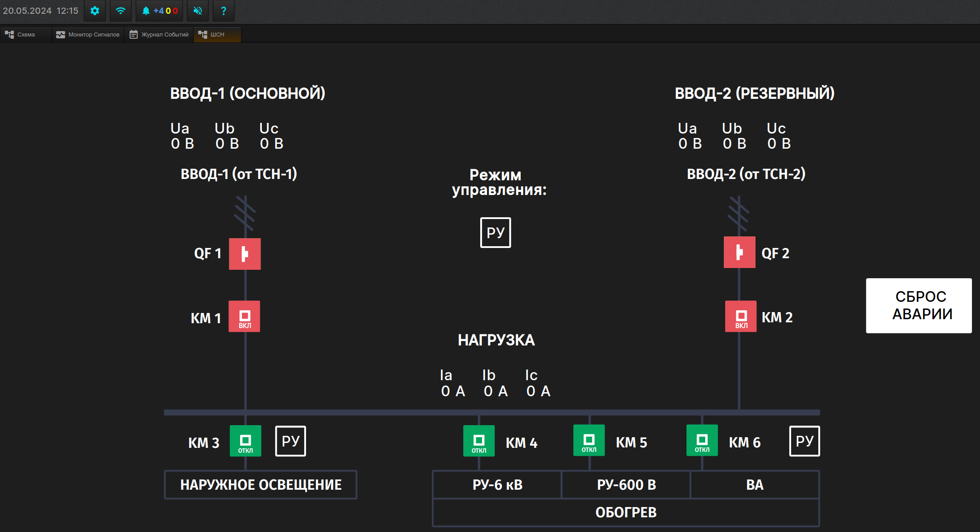Click the Ua voltage value of ВВОД-1
The image size is (980, 532).
(183, 144)
